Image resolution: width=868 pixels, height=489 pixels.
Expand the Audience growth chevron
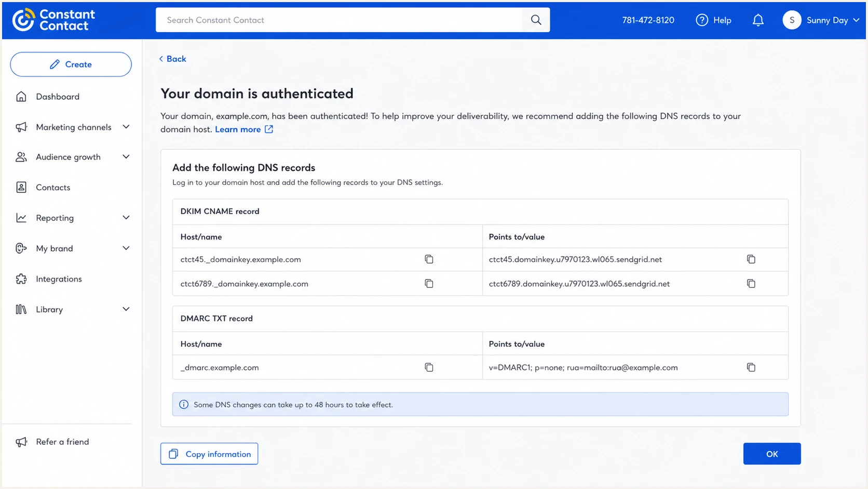[126, 157]
